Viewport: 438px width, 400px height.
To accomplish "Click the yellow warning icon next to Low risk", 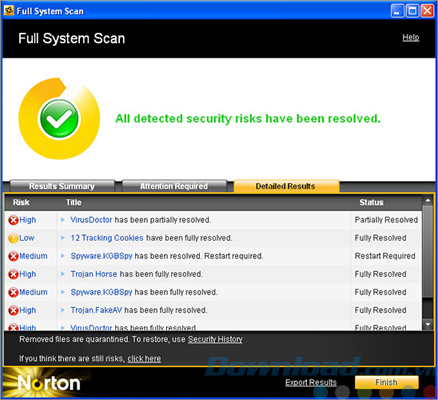I will 13,238.
